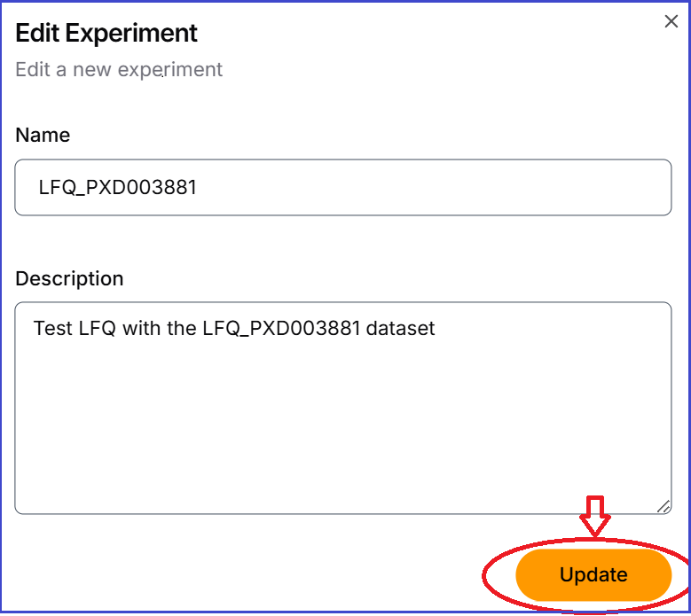Click the Description box resize handle
Image resolution: width=691 pixels, height=616 pixels.
[663, 505]
